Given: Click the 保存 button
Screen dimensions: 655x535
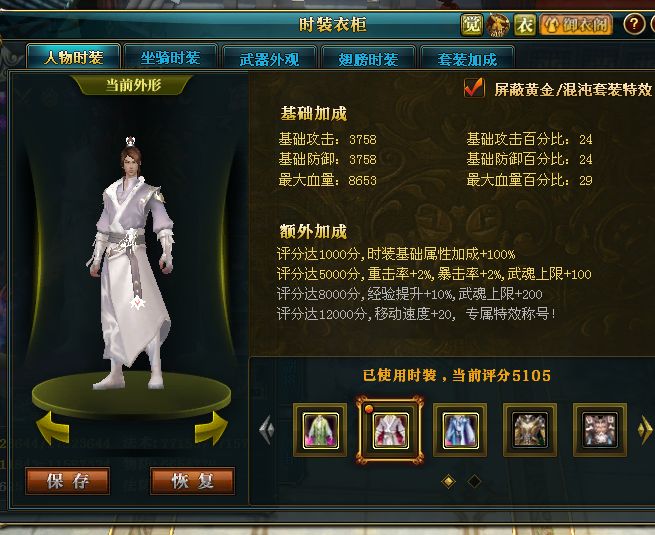Looking at the screenshot, I should click(x=68, y=481).
